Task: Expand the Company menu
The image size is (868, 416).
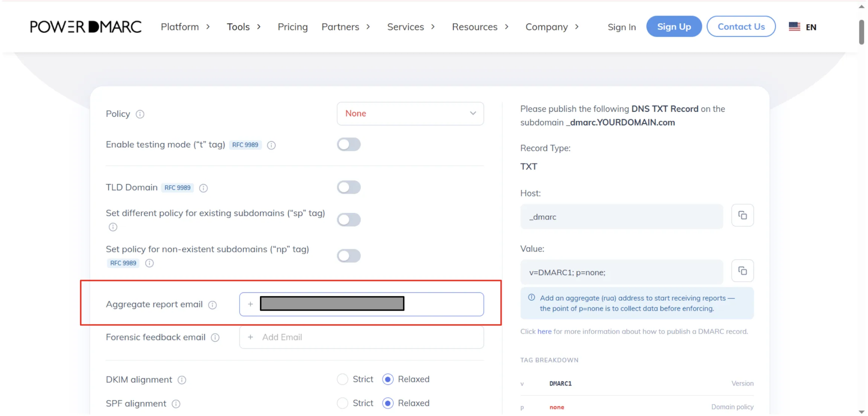Action: click(552, 27)
